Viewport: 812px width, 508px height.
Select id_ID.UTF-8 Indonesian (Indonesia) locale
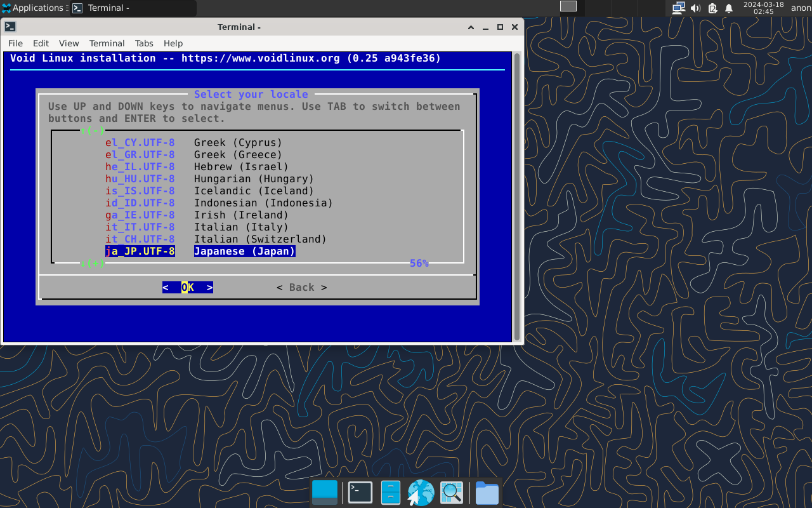[219, 203]
